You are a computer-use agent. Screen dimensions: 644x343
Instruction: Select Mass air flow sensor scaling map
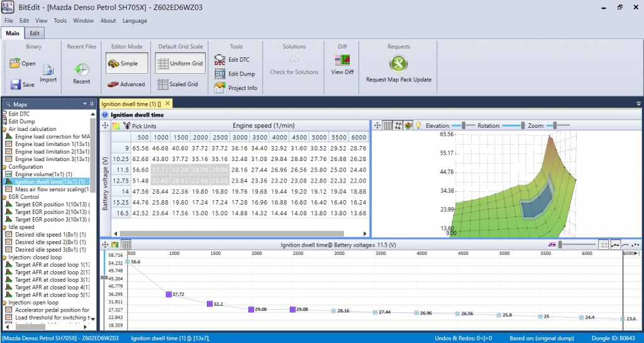click(48, 189)
